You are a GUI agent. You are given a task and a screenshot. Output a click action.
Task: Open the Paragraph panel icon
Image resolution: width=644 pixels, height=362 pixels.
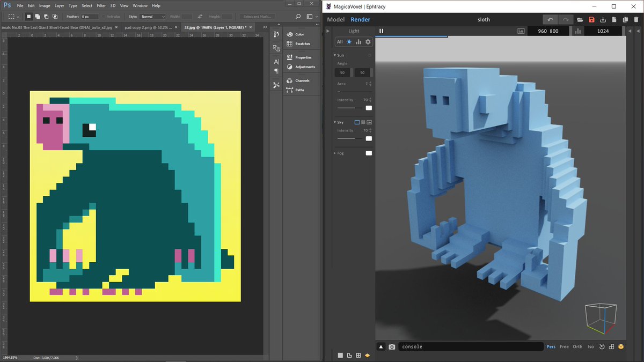pyautogui.click(x=276, y=71)
